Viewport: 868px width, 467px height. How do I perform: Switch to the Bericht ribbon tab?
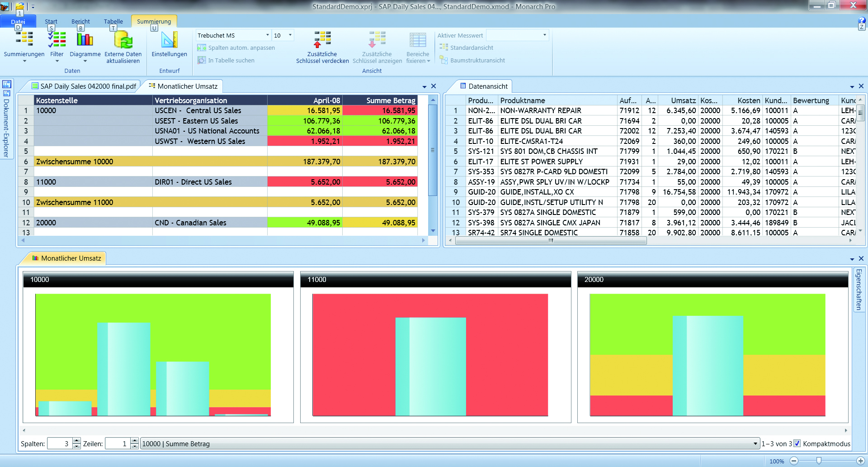click(x=80, y=21)
